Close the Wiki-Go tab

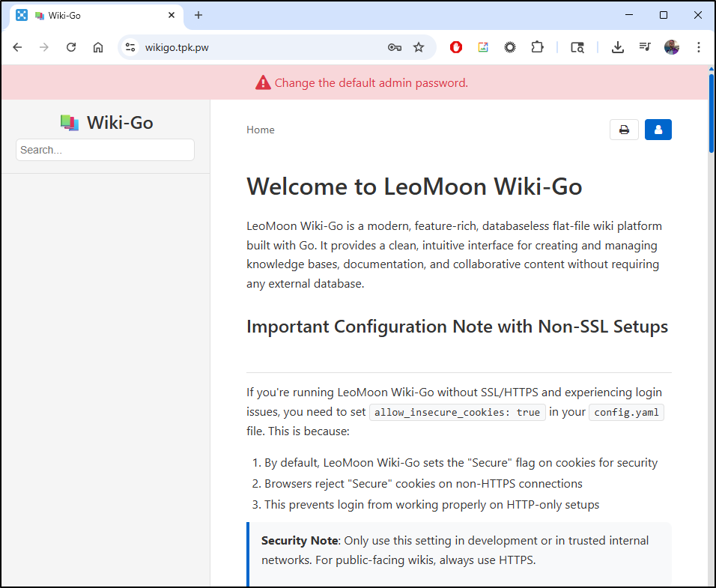pyautogui.click(x=172, y=15)
